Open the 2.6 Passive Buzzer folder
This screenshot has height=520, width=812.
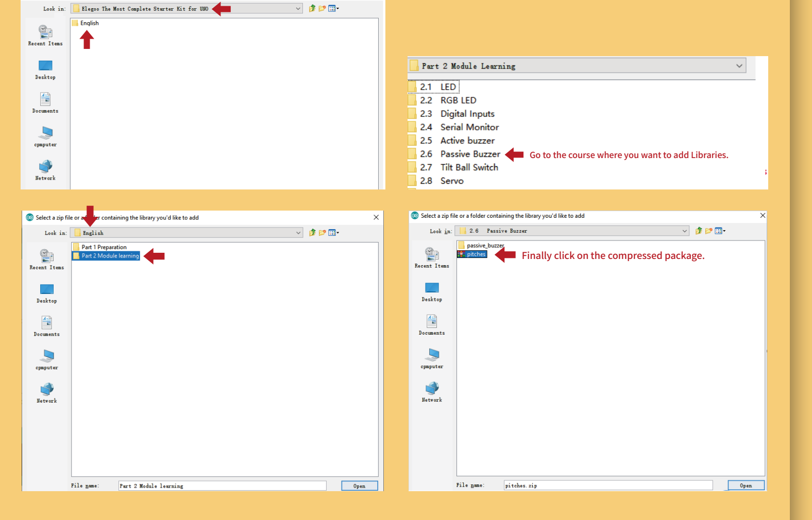click(454, 154)
